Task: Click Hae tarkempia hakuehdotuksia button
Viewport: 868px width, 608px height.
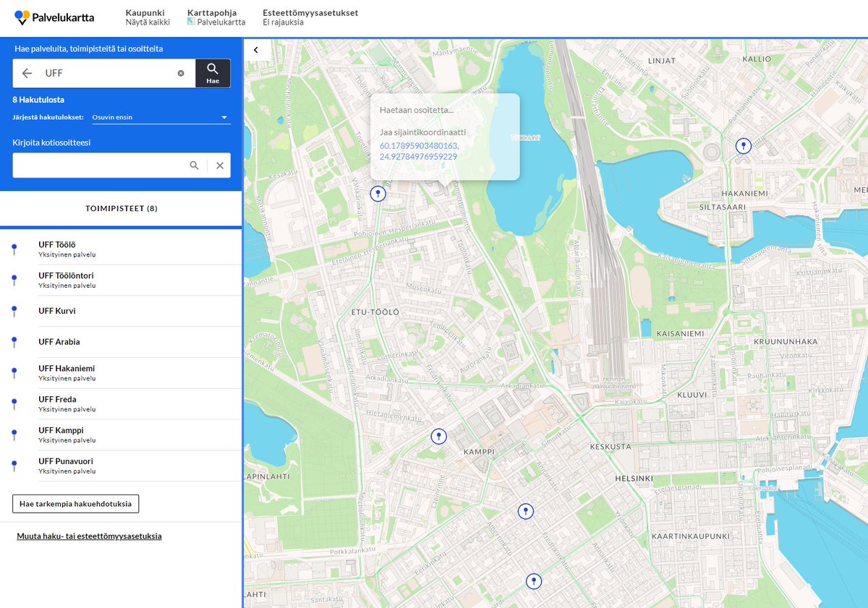Action: [x=76, y=504]
